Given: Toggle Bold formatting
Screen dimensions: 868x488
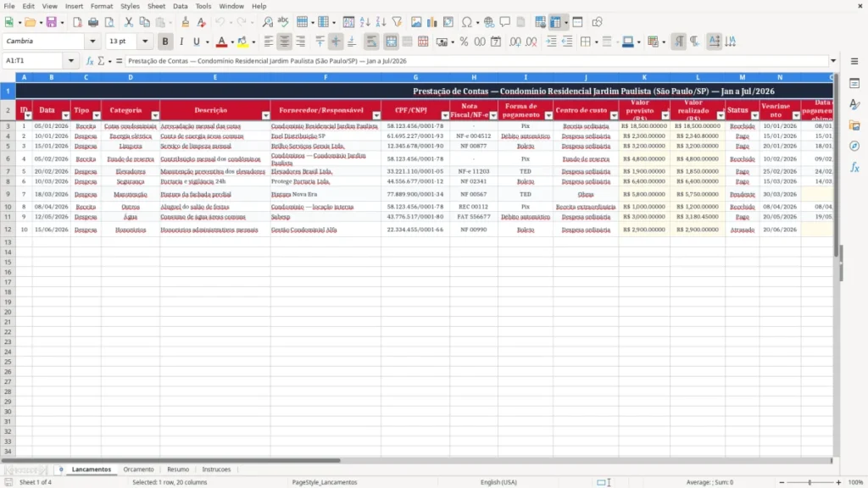Looking at the screenshot, I should point(165,42).
